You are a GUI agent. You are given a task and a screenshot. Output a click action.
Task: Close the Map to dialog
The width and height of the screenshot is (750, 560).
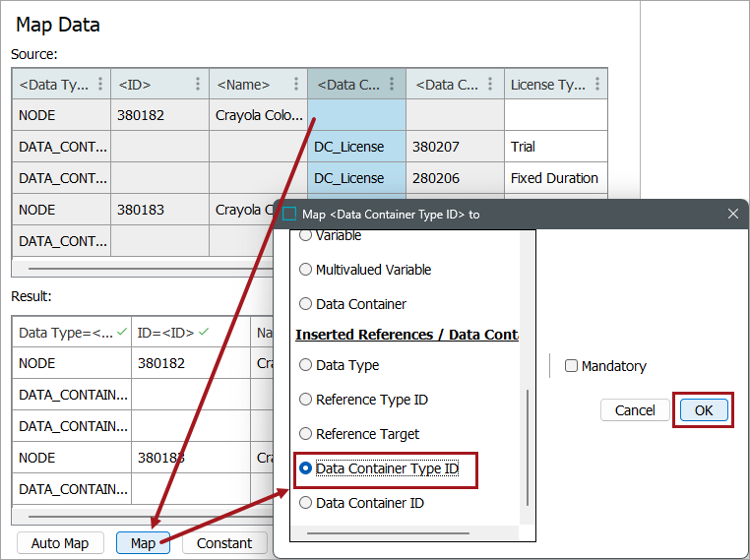point(733,214)
